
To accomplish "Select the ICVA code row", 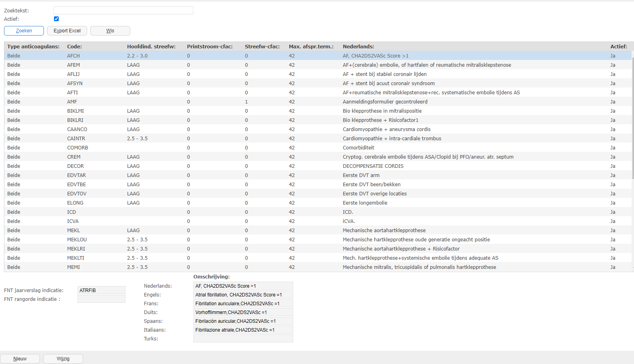I will 318,221.
